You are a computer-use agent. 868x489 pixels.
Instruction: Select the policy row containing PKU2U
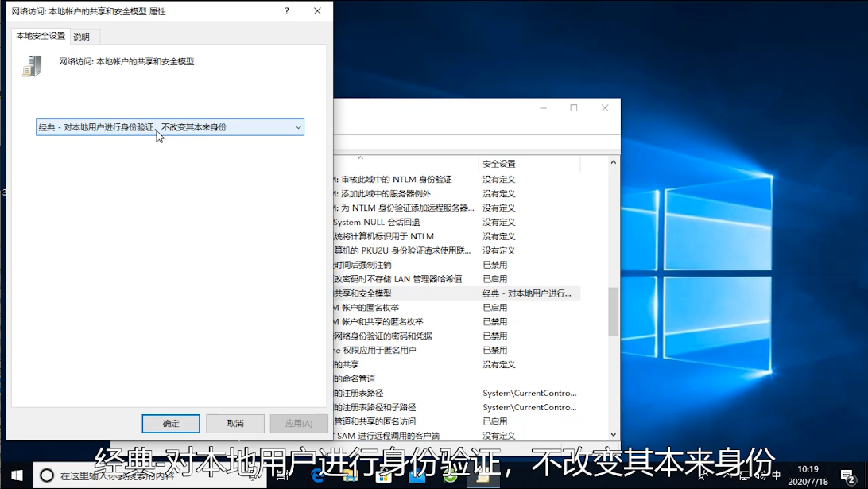coord(401,250)
